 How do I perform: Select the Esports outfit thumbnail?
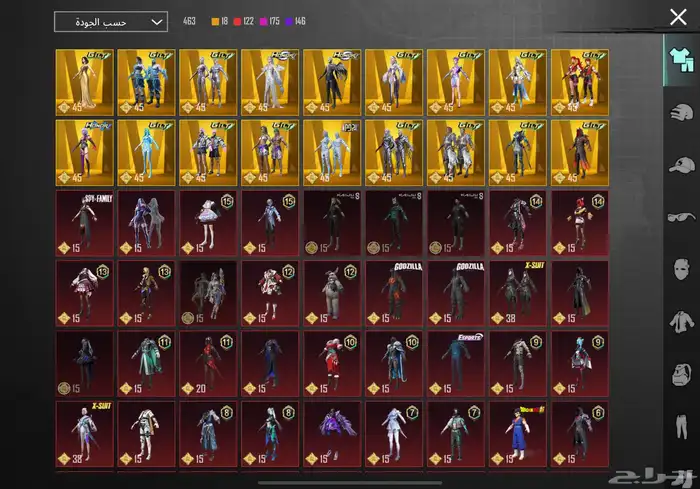coord(458,362)
